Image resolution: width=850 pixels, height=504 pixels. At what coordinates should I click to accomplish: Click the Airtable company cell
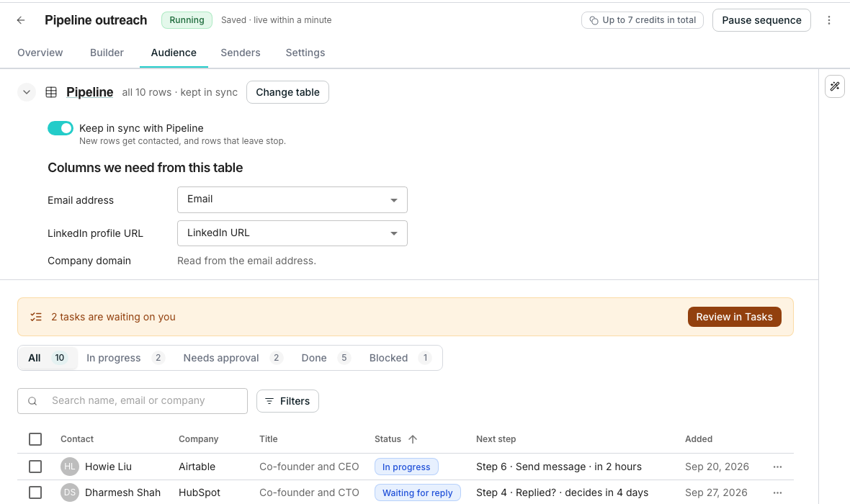[x=197, y=467]
